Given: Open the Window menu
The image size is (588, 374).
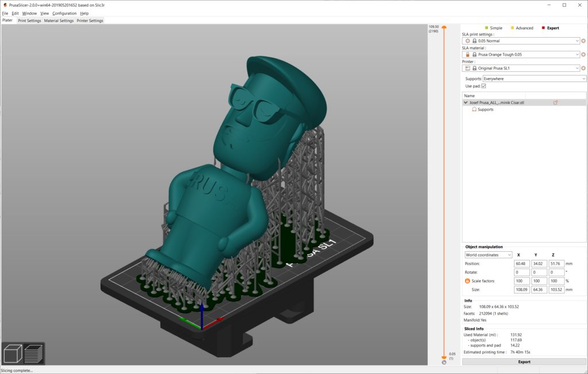Looking at the screenshot, I should [29, 13].
